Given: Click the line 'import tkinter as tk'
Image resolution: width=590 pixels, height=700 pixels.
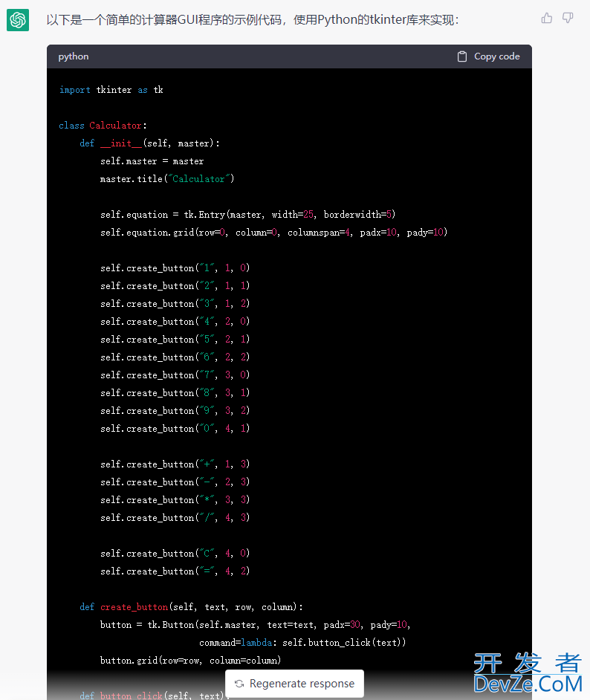Looking at the screenshot, I should [111, 90].
